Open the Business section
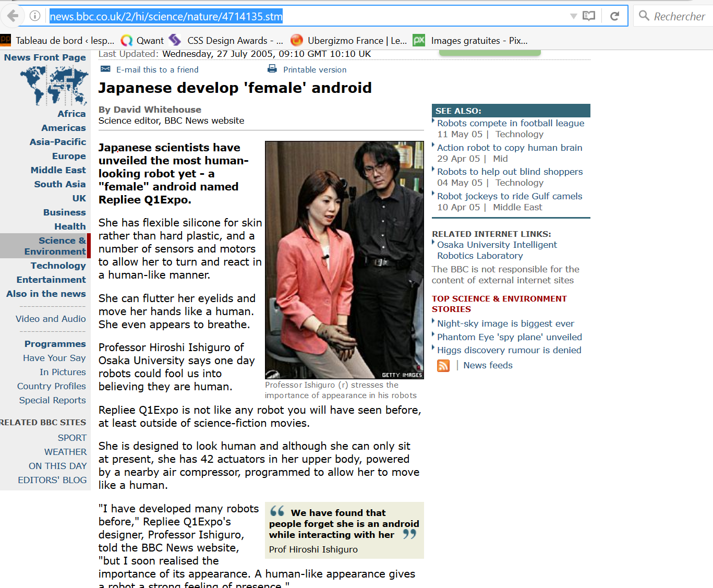 click(65, 212)
